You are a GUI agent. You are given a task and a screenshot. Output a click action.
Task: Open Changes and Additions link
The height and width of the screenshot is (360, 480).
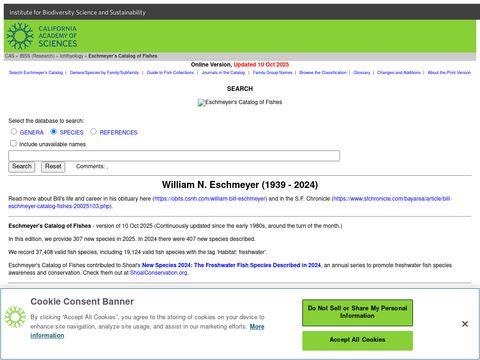pos(399,73)
